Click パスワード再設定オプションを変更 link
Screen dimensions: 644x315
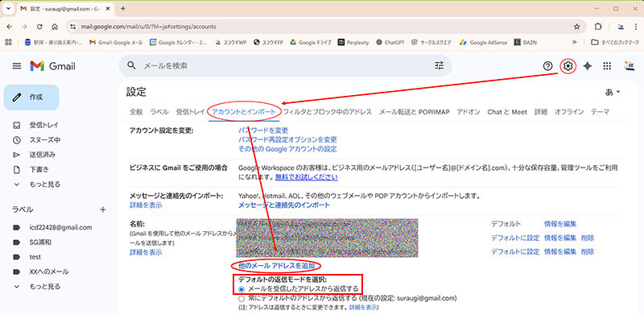click(x=287, y=140)
